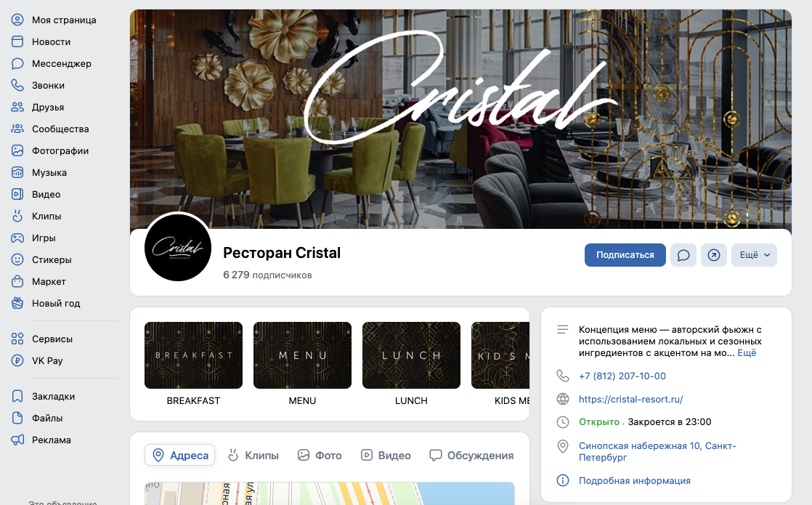Image resolution: width=812 pixels, height=505 pixels.
Task: Open Подробная информация details
Action: coord(634,480)
